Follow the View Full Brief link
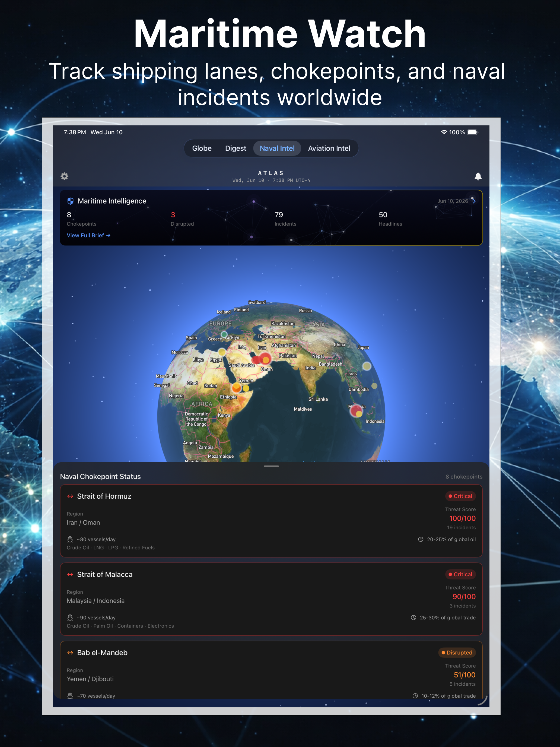This screenshot has height=747, width=560. point(88,235)
